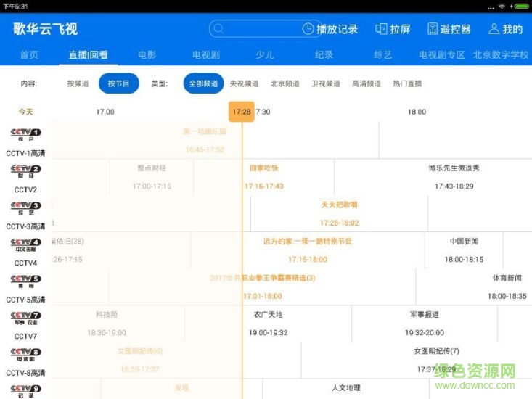The height and width of the screenshot is (399, 532).
Task: Open program 整点财经 17:00-17:16
Action: (152, 176)
